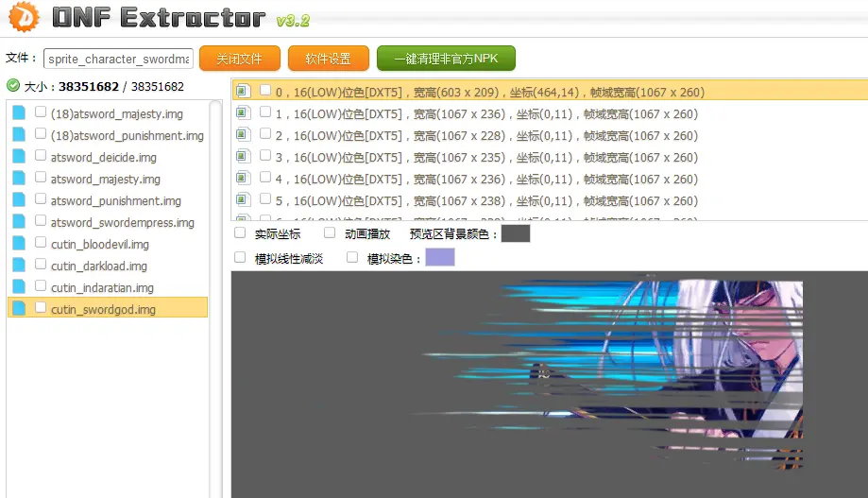
Task: Click file icon of cutin_darkload.img
Action: point(19,265)
